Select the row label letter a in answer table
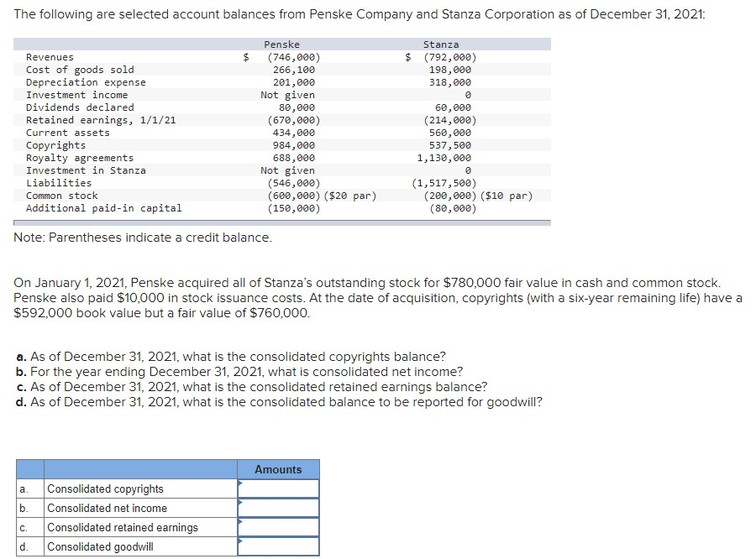 point(25,488)
